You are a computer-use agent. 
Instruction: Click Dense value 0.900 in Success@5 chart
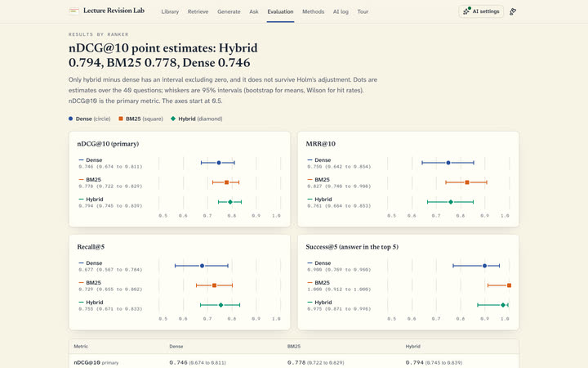[x=314, y=270]
